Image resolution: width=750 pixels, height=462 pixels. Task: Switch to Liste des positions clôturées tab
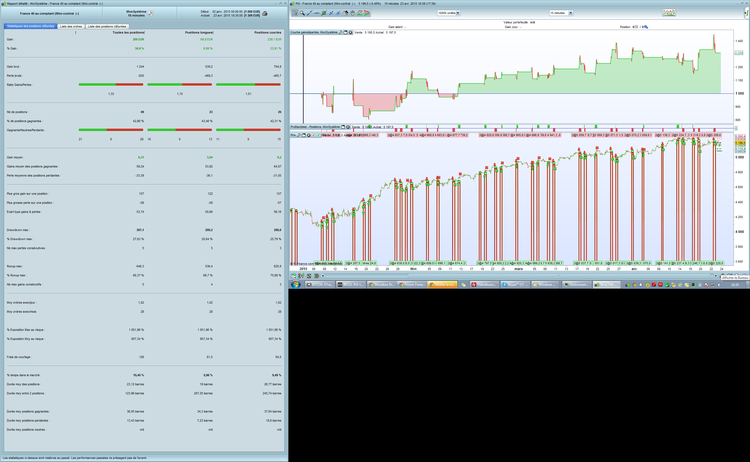(x=107, y=26)
